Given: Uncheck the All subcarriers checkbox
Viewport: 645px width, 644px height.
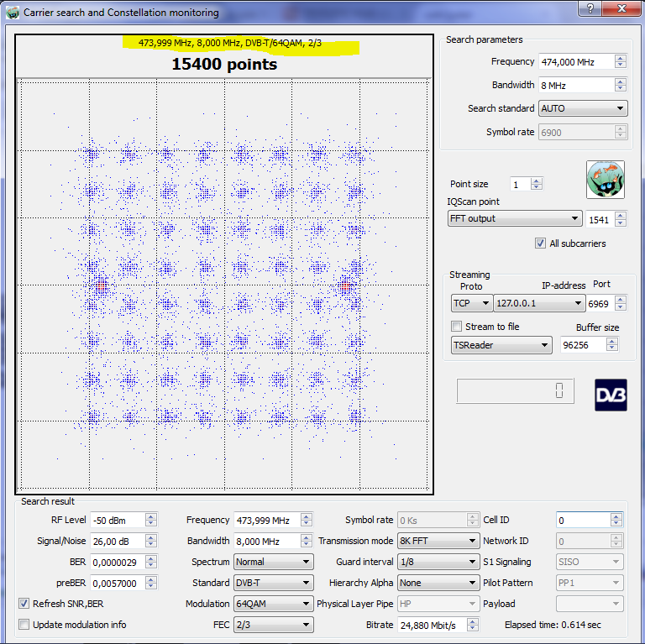Looking at the screenshot, I should 540,243.
